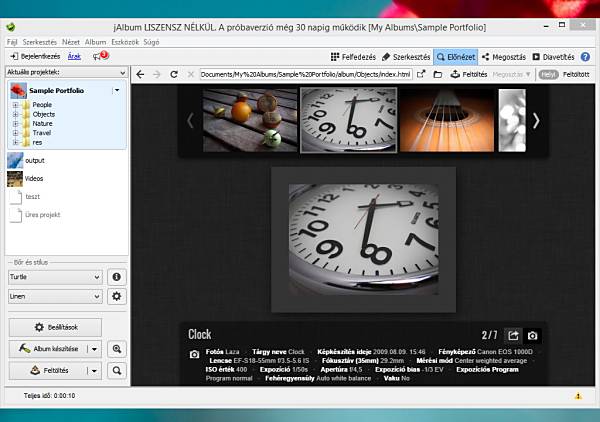Toggle the Helyi local preview switch
The image size is (600, 422).
[547, 74]
